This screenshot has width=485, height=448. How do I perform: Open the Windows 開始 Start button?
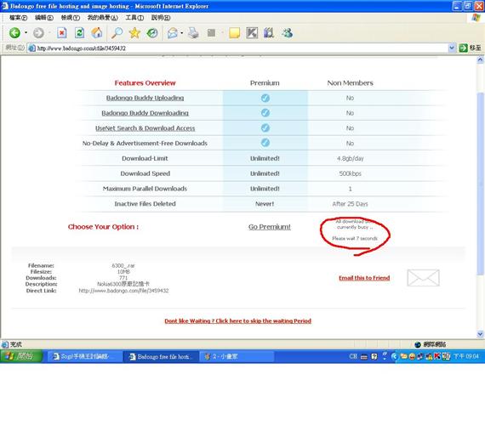(x=21, y=356)
